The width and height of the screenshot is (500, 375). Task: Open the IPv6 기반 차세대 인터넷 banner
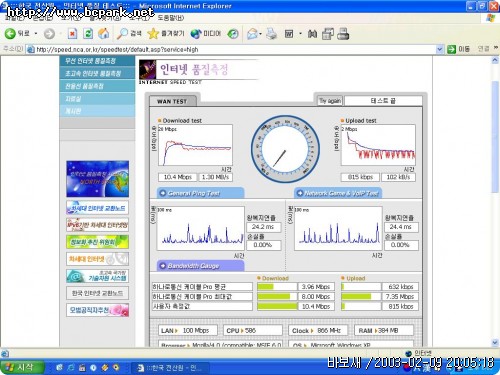(x=97, y=225)
